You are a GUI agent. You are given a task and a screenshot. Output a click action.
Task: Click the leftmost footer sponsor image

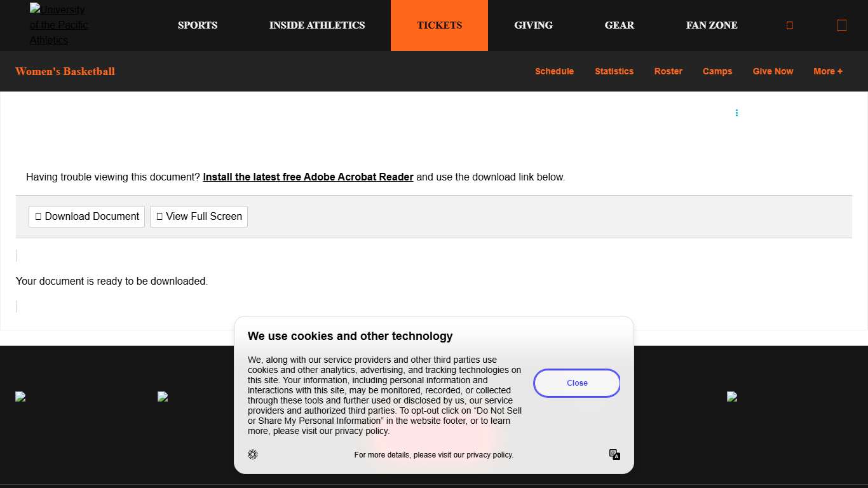point(20,396)
